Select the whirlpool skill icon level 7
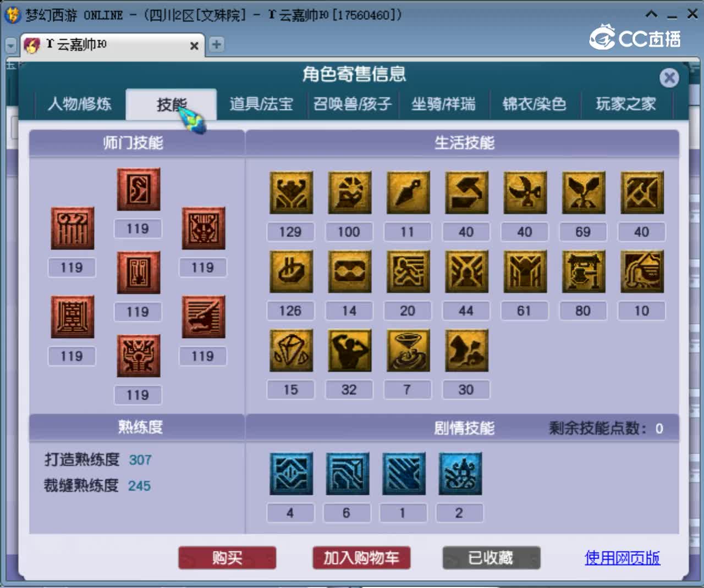This screenshot has height=588, width=704. [x=408, y=351]
